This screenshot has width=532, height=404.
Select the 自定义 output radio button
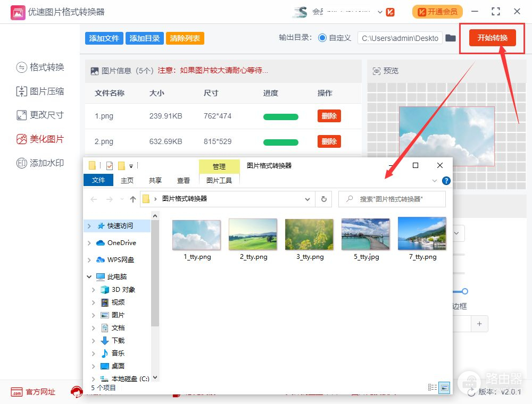[322, 38]
